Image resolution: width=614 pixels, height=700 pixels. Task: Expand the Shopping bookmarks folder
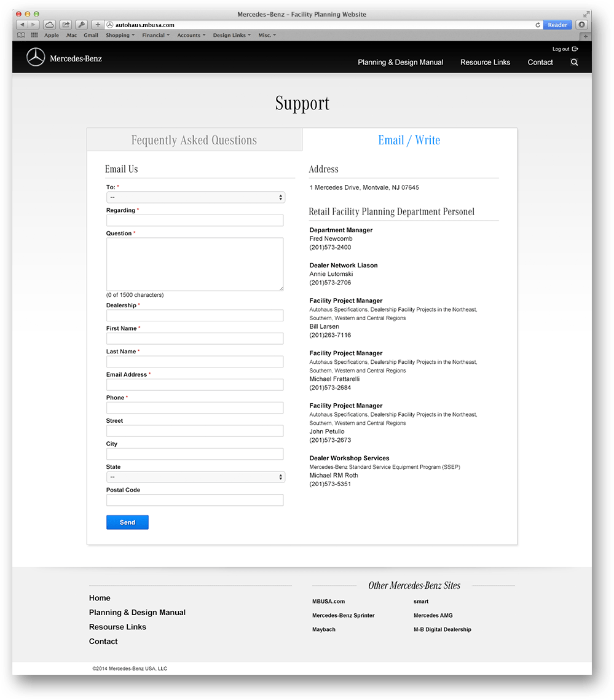click(x=120, y=35)
